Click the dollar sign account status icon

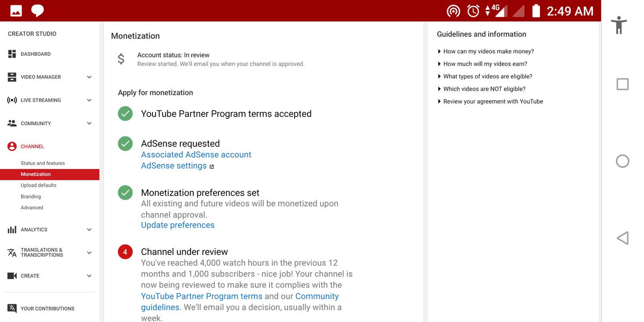[x=121, y=59]
